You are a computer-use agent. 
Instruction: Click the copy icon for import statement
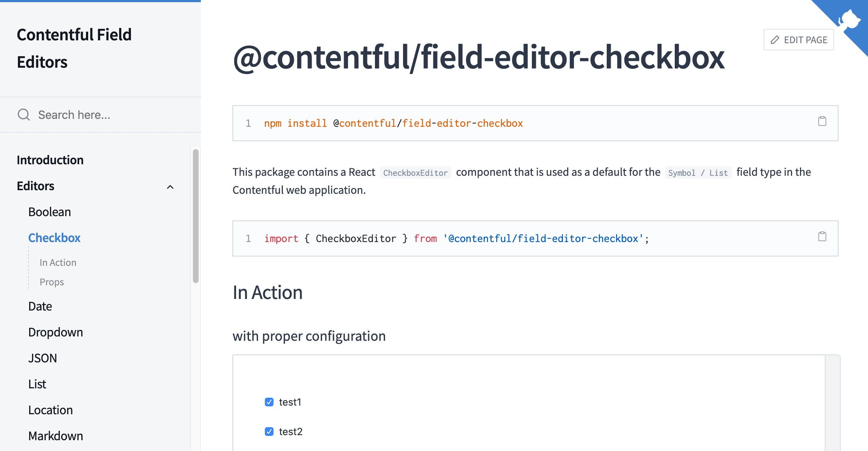(822, 236)
